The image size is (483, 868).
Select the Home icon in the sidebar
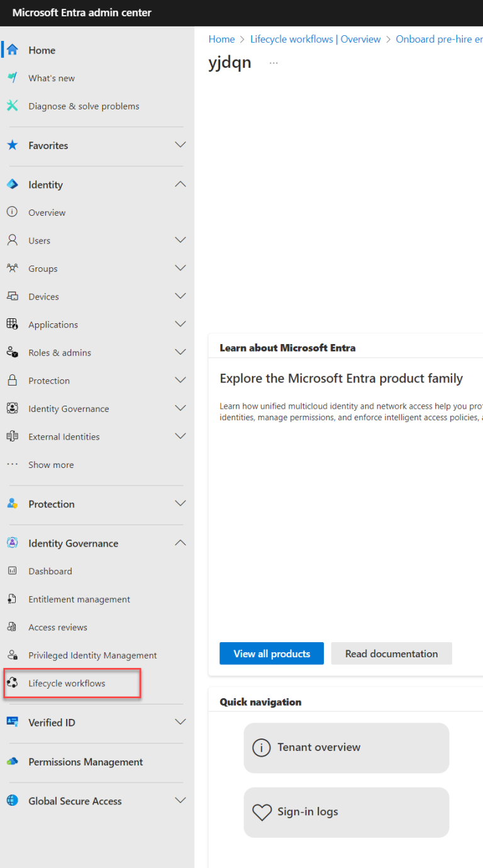14,50
